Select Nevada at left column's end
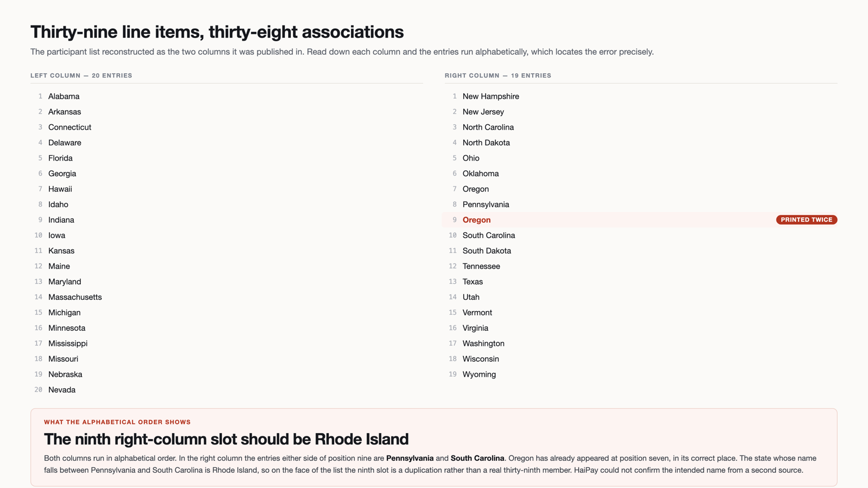Image resolution: width=868 pixels, height=488 pixels. 62,390
